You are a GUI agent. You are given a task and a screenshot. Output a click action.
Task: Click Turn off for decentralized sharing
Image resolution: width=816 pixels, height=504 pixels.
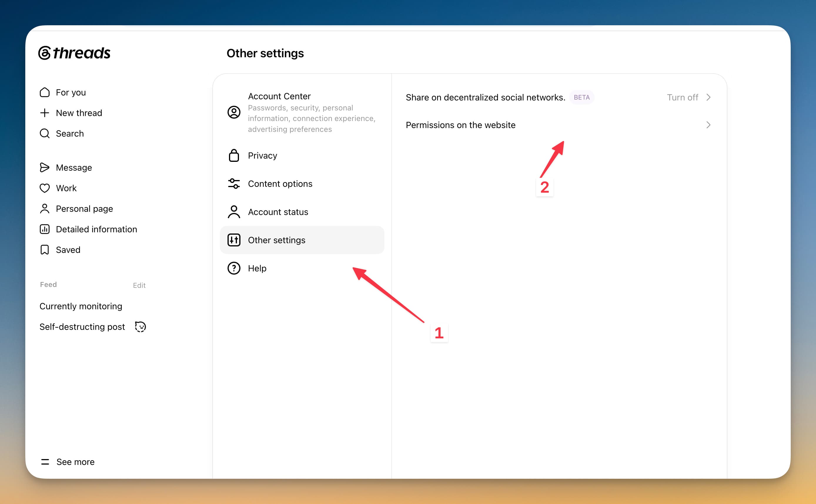[682, 97]
